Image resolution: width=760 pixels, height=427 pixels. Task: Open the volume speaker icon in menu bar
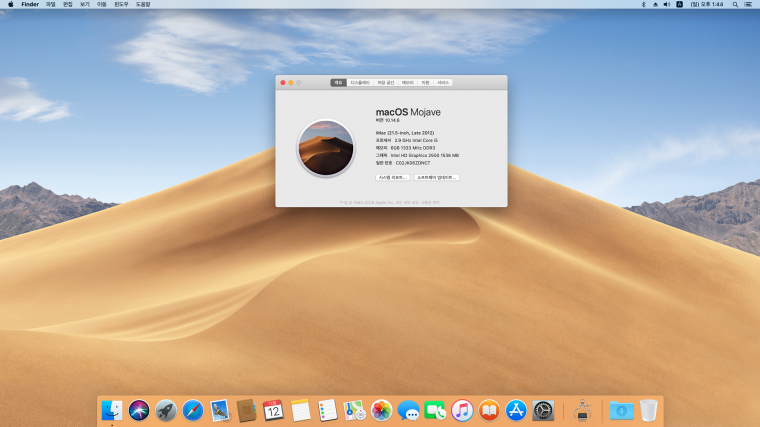667,4
